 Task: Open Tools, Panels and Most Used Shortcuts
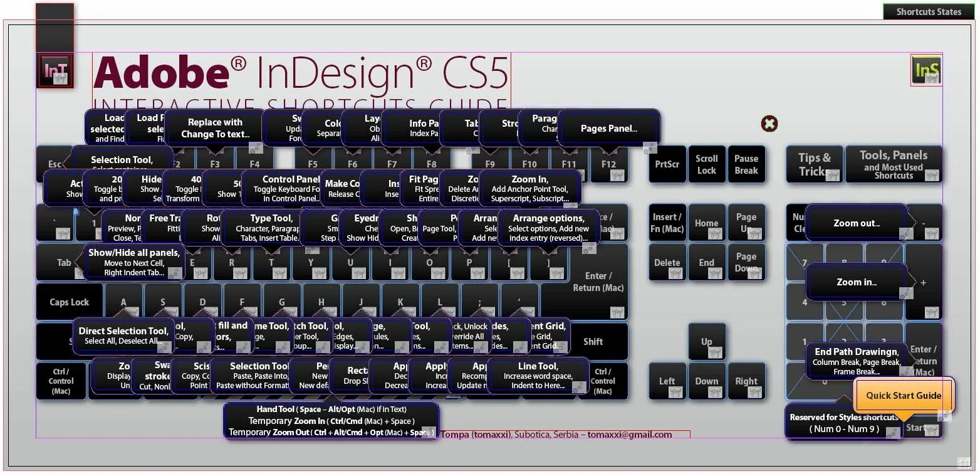point(894,164)
